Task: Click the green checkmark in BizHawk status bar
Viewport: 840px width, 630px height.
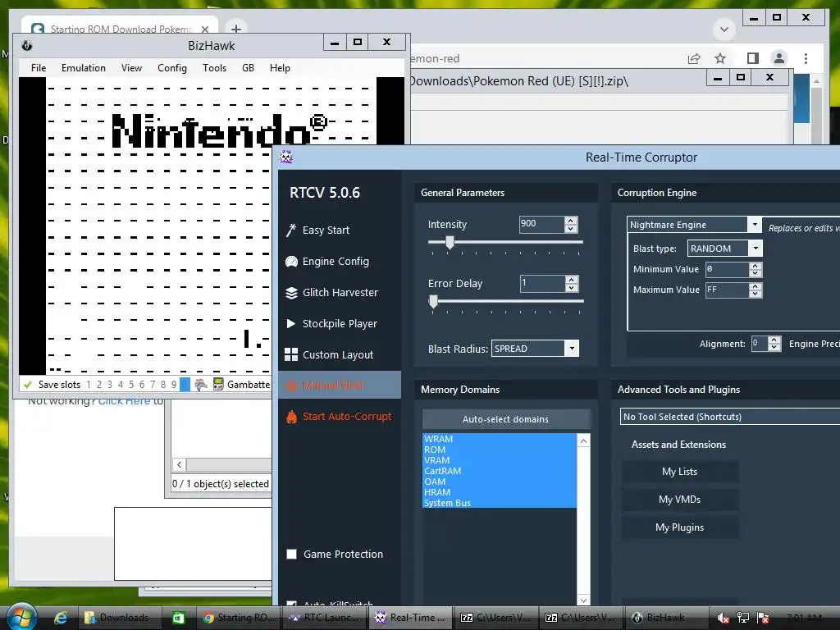Action: click(28, 384)
